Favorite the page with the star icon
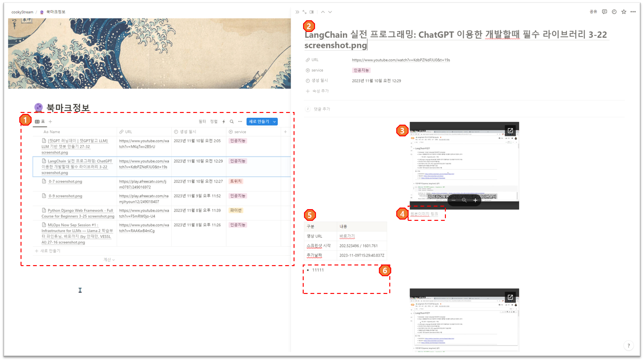This screenshot has width=644, height=361. (623, 12)
